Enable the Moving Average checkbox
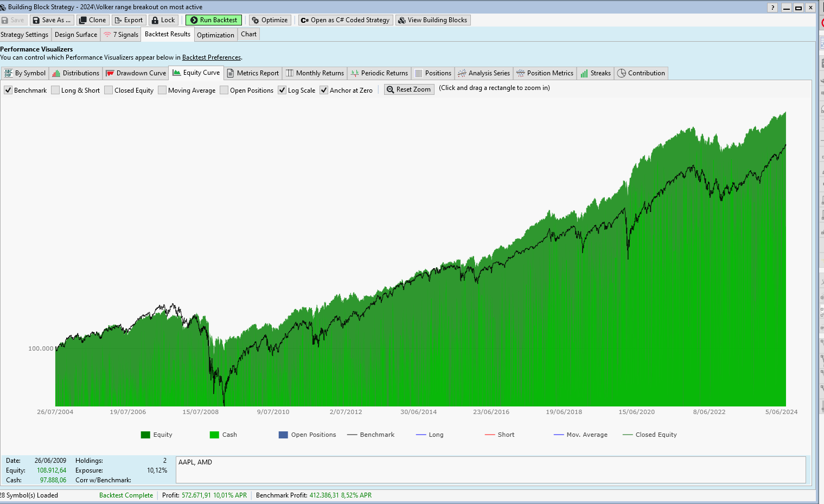The image size is (824, 504). click(x=162, y=90)
